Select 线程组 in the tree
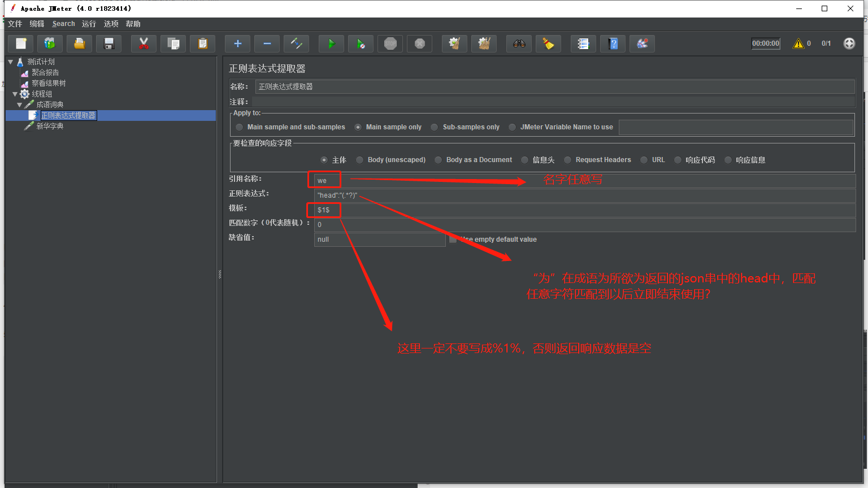Viewport: 868px width, 488px height. 42,94
